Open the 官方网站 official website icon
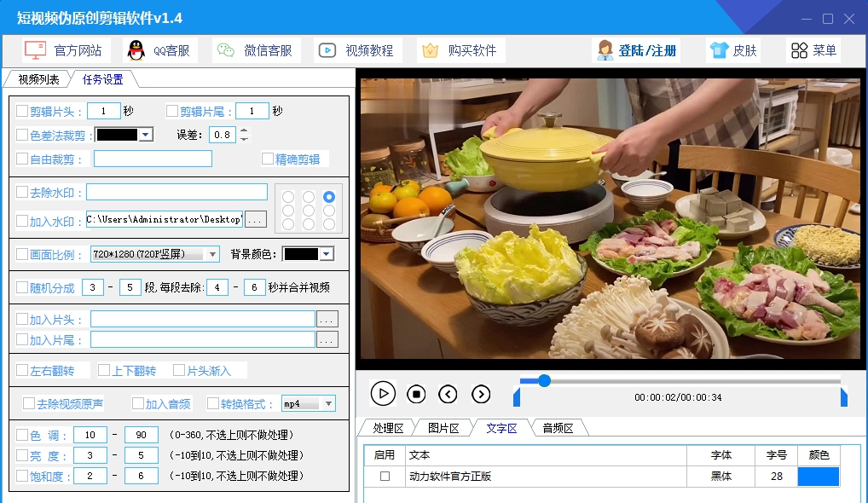868x503 pixels. (x=36, y=50)
